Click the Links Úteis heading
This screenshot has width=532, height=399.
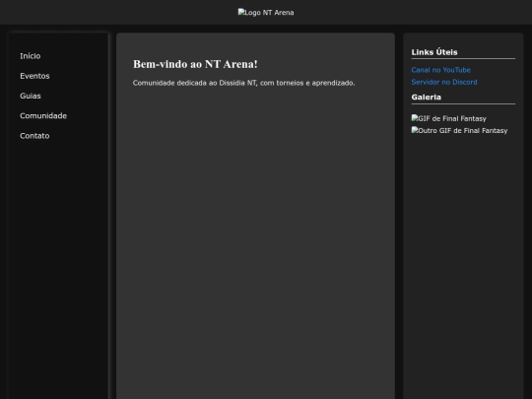pyautogui.click(x=434, y=52)
